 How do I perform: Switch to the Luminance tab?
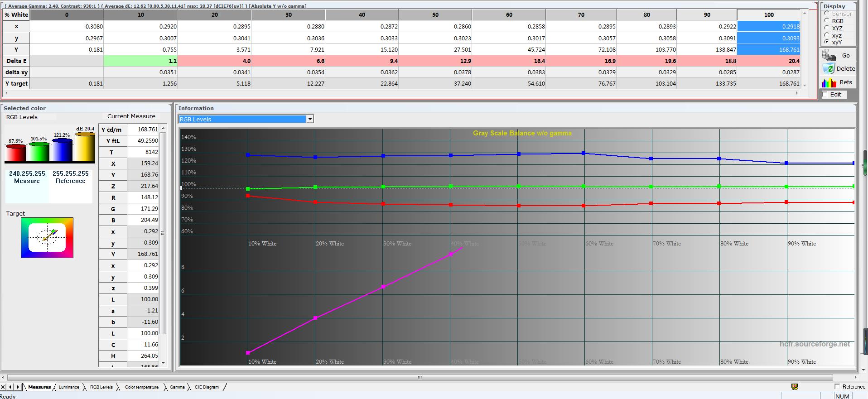click(x=69, y=387)
